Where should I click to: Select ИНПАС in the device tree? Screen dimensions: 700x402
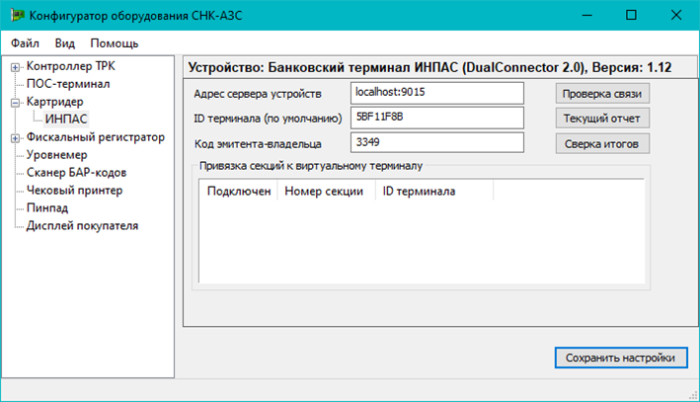(66, 120)
